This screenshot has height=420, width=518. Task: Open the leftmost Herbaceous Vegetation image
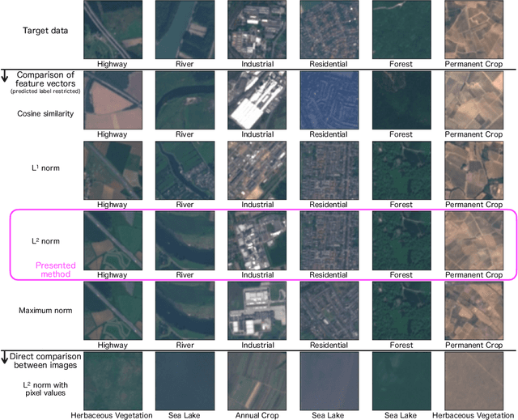point(112,380)
